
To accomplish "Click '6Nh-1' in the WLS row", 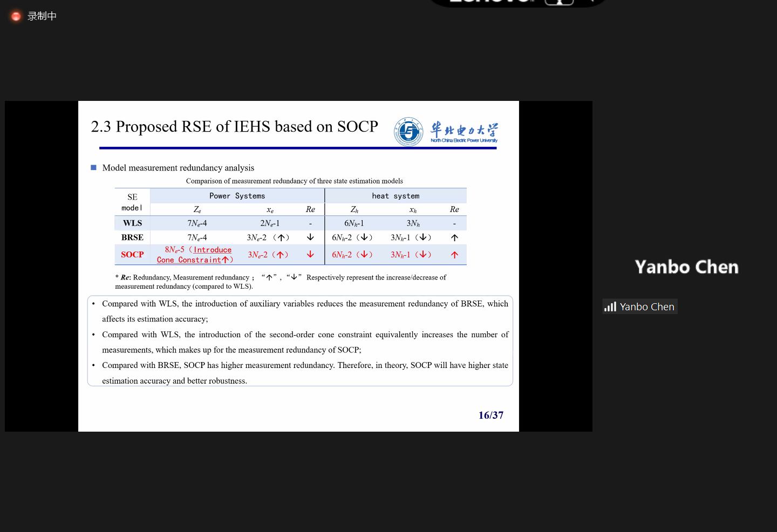I will 354,223.
